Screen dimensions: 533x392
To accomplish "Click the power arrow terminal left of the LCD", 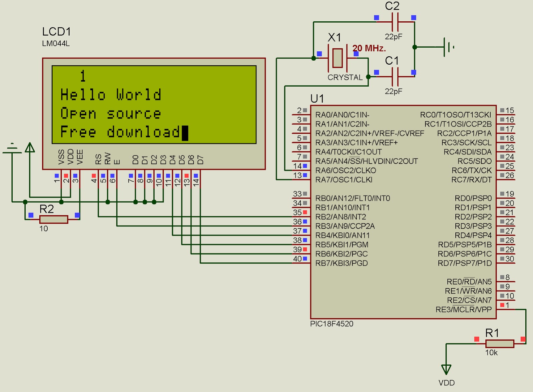I will tap(30, 148).
